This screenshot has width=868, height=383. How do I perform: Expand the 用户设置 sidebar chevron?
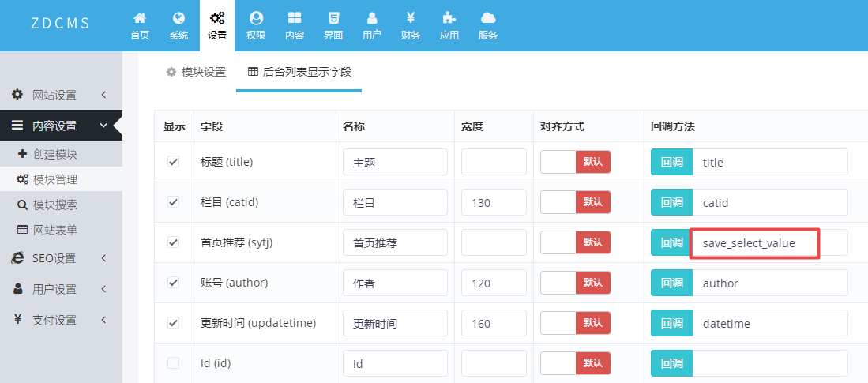pyautogui.click(x=103, y=289)
